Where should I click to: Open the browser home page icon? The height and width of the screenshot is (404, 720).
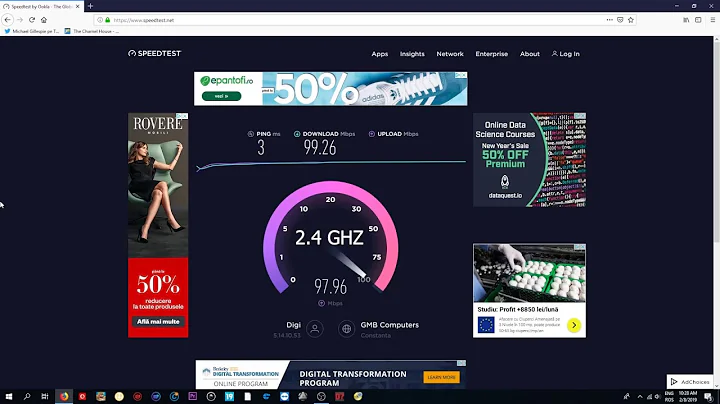(x=44, y=20)
